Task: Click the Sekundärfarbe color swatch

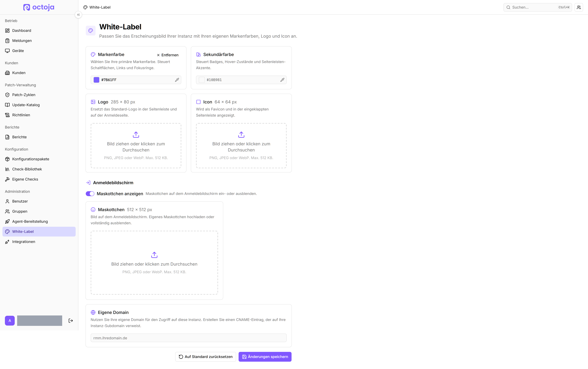Action: click(x=202, y=80)
